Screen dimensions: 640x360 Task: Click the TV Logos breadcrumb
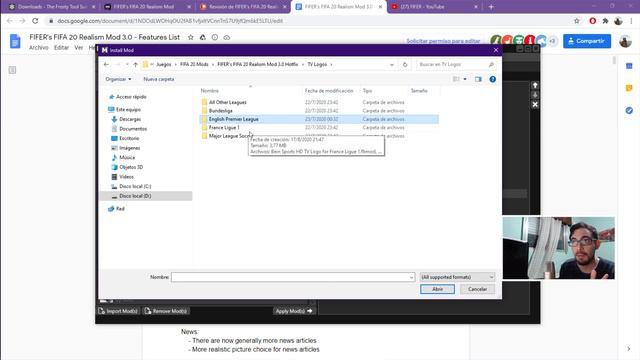317,64
